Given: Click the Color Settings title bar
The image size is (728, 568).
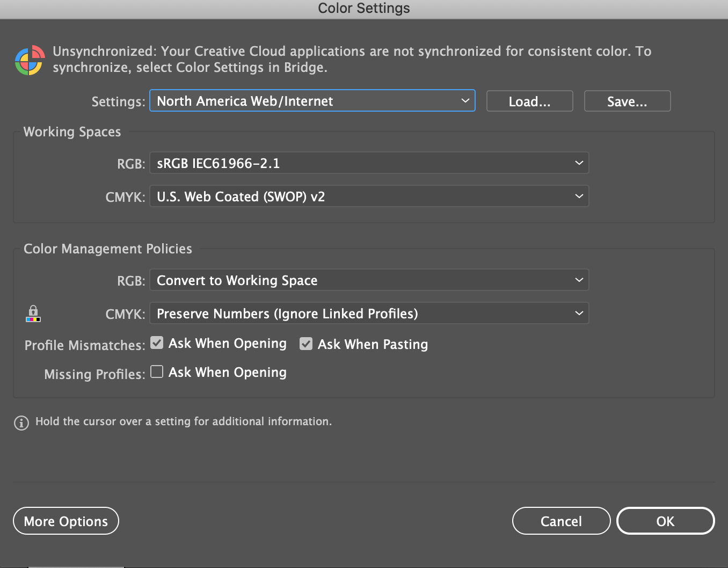Looking at the screenshot, I should pyautogui.click(x=363, y=8).
